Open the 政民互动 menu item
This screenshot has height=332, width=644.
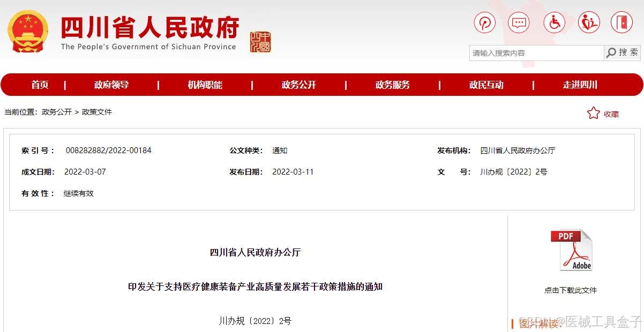tap(486, 85)
